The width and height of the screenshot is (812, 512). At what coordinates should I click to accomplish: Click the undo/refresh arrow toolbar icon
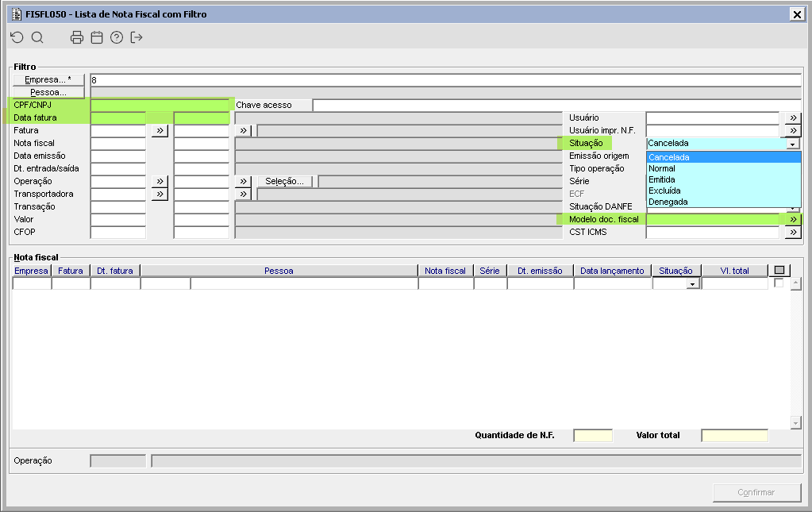[17, 37]
